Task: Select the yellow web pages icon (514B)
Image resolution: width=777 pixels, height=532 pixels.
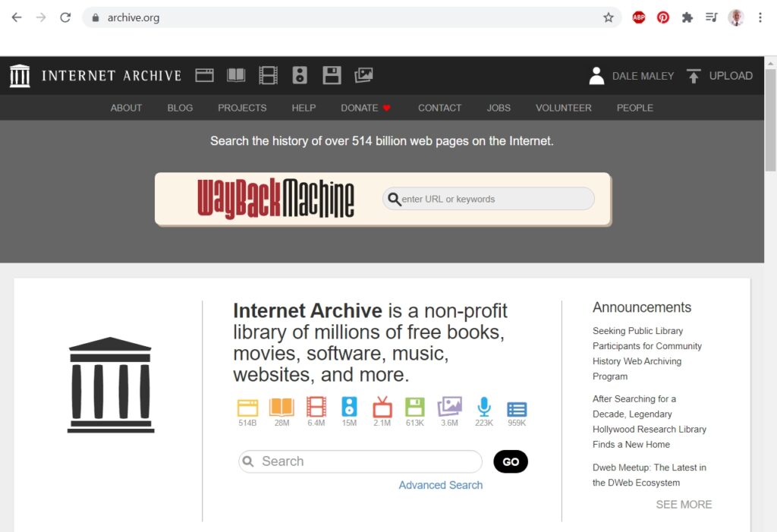Action: (247, 408)
